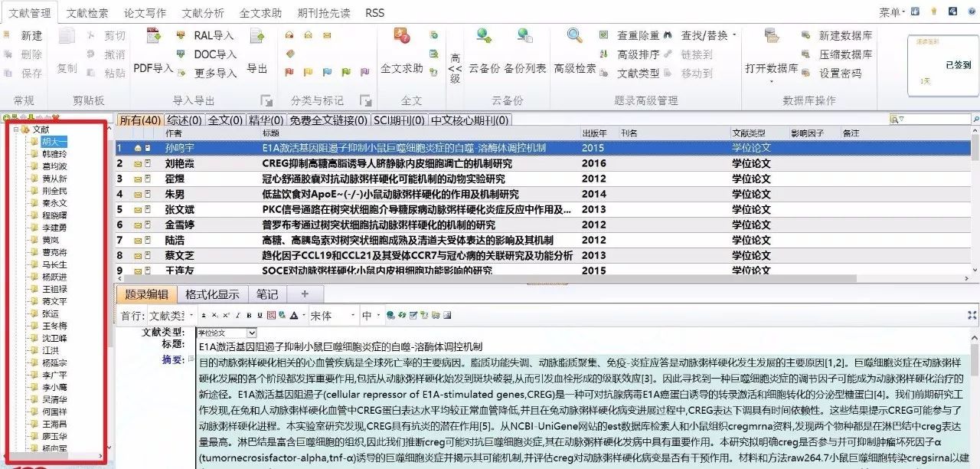Filter list by 中文核心期刊(0) tab
This screenshot has width=980, height=469.
470,120
